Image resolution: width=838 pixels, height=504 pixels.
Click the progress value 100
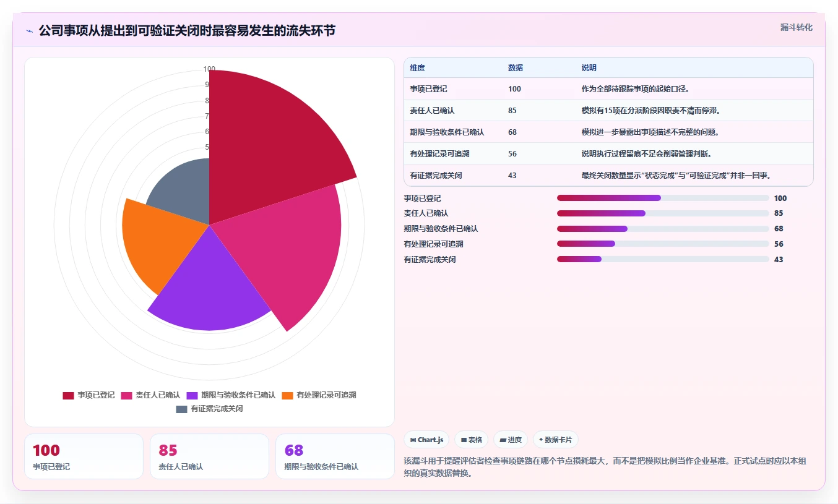click(x=780, y=199)
